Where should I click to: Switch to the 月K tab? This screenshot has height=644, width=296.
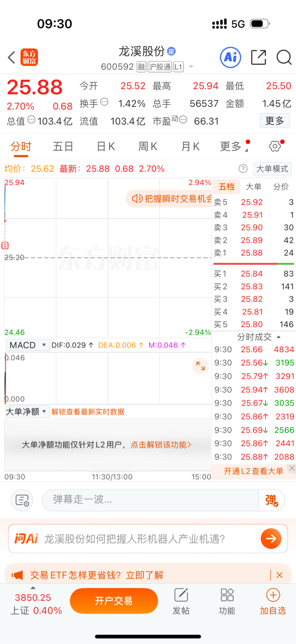[190, 147]
